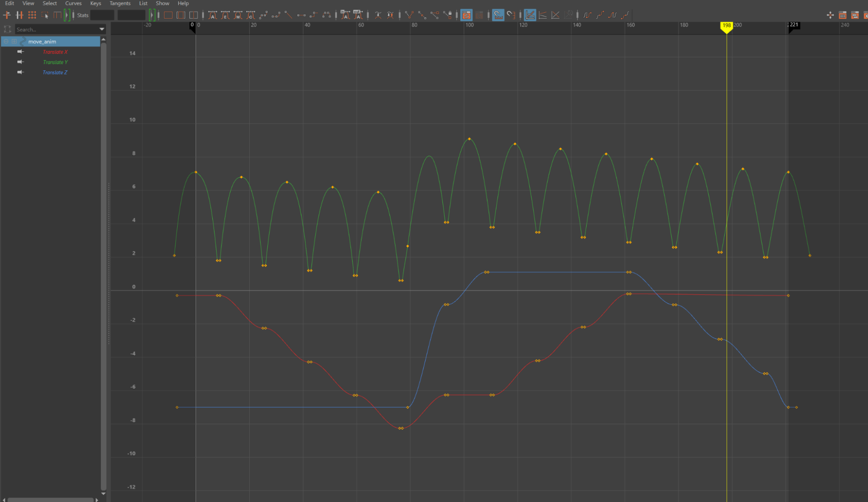Open the Dope Sheet icon
868x502 pixels.
[842, 15]
